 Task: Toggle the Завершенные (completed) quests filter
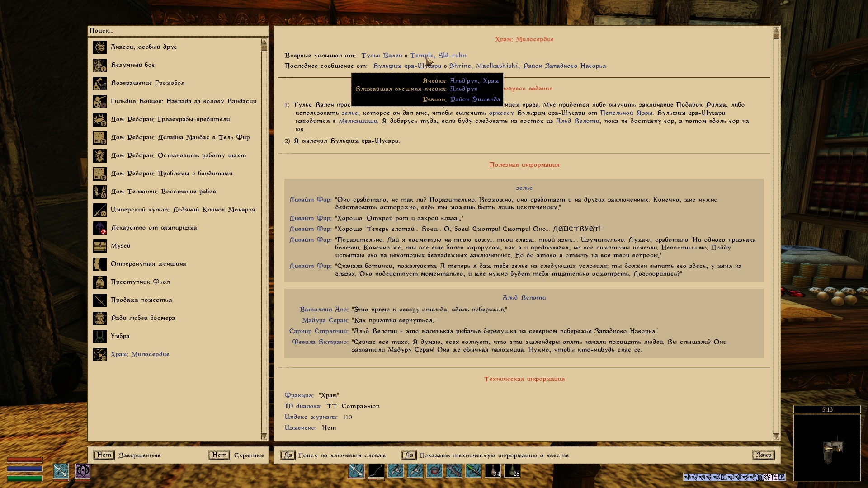pyautogui.click(x=104, y=455)
